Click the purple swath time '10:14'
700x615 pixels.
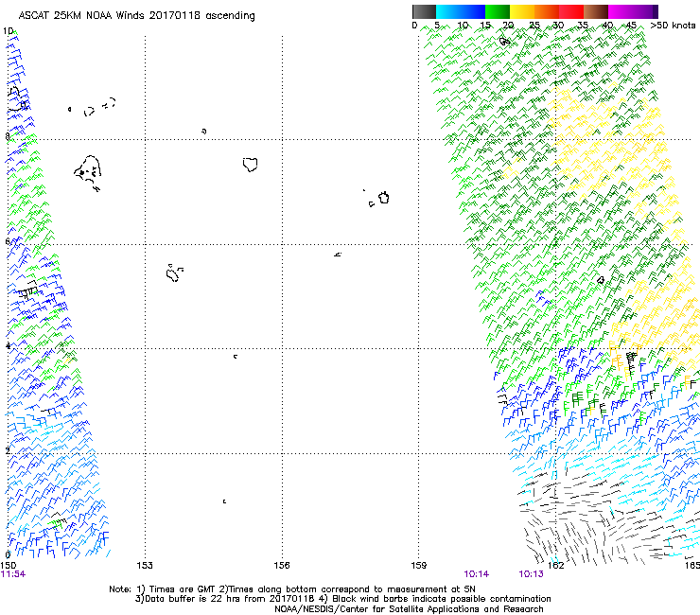click(x=477, y=574)
